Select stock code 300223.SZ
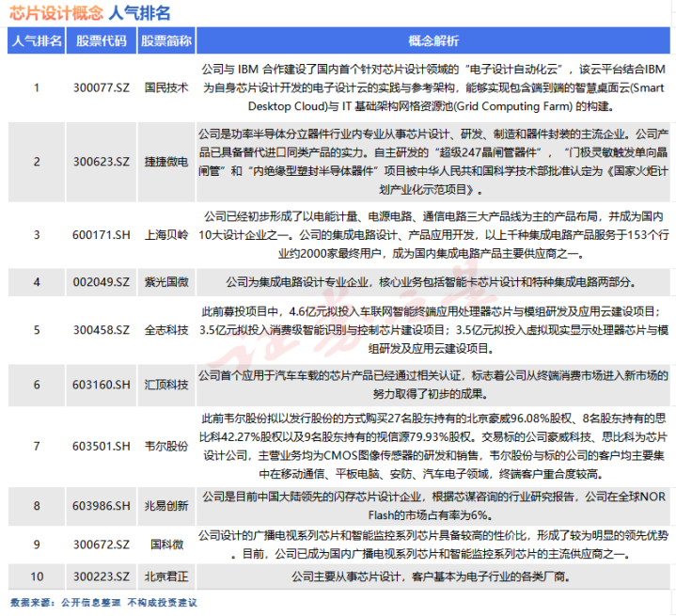The image size is (676, 616). [x=102, y=577]
